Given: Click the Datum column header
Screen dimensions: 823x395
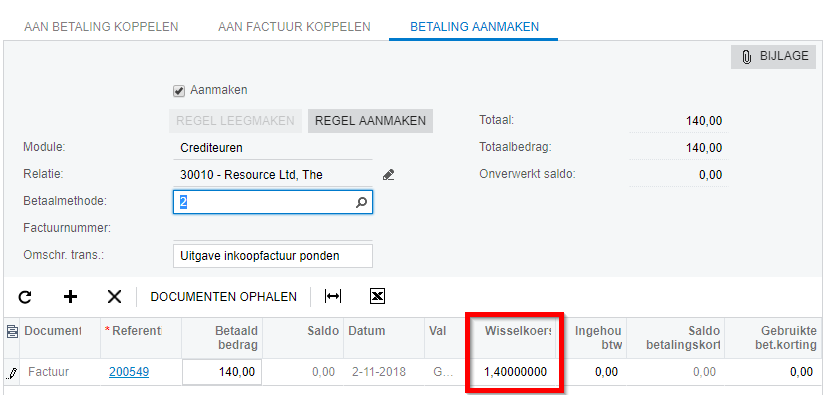Looking at the screenshot, I should [384, 338].
